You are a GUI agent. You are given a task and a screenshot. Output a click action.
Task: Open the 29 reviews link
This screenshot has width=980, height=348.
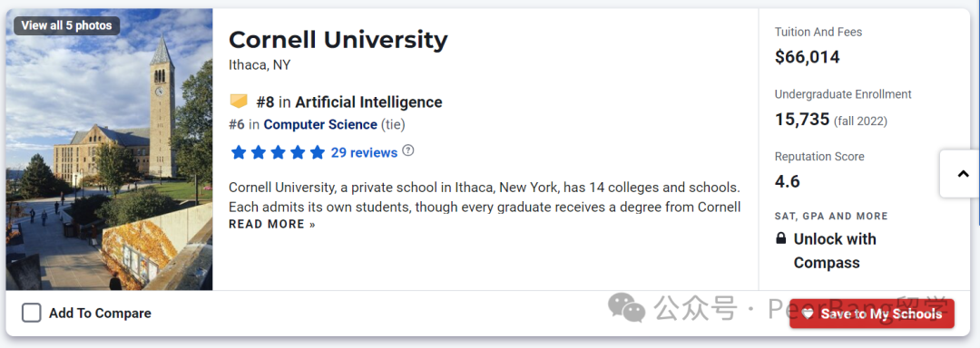coord(364,153)
